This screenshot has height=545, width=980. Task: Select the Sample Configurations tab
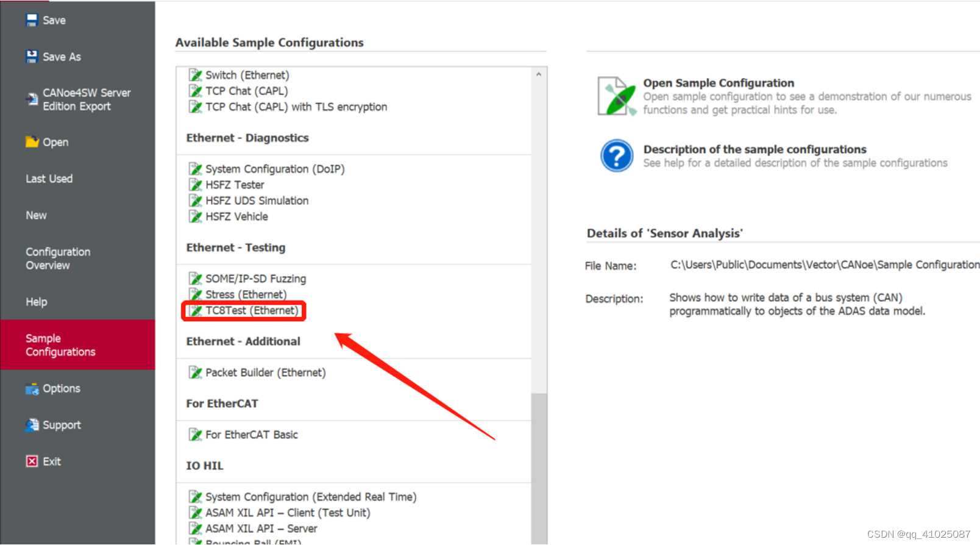pos(77,345)
